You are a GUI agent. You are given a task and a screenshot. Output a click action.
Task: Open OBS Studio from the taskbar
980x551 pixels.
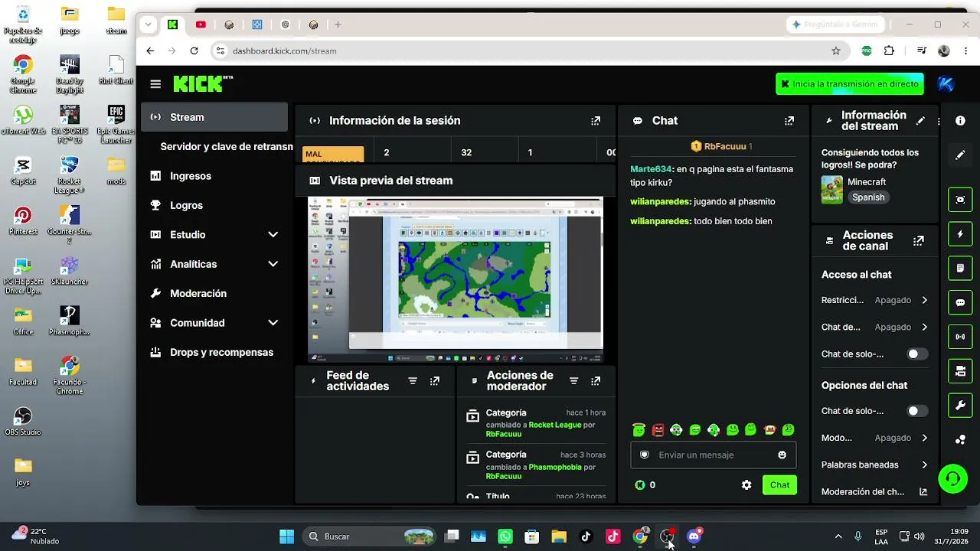tap(667, 536)
